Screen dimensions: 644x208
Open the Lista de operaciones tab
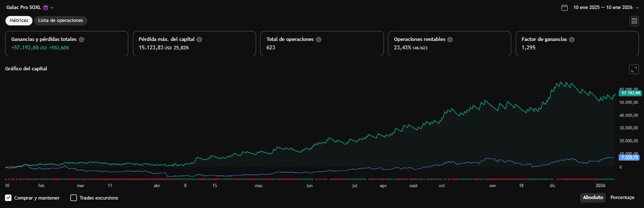[61, 20]
